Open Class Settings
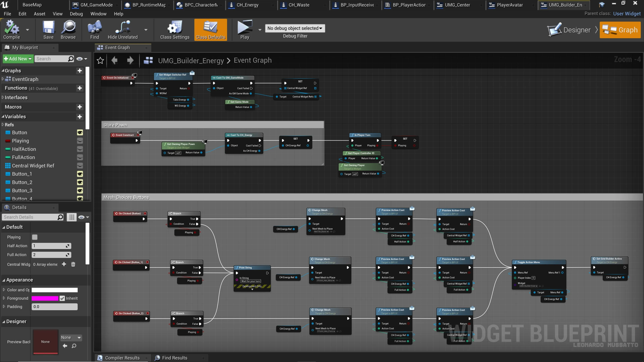Image resolution: width=644 pixels, height=362 pixels. (174, 30)
